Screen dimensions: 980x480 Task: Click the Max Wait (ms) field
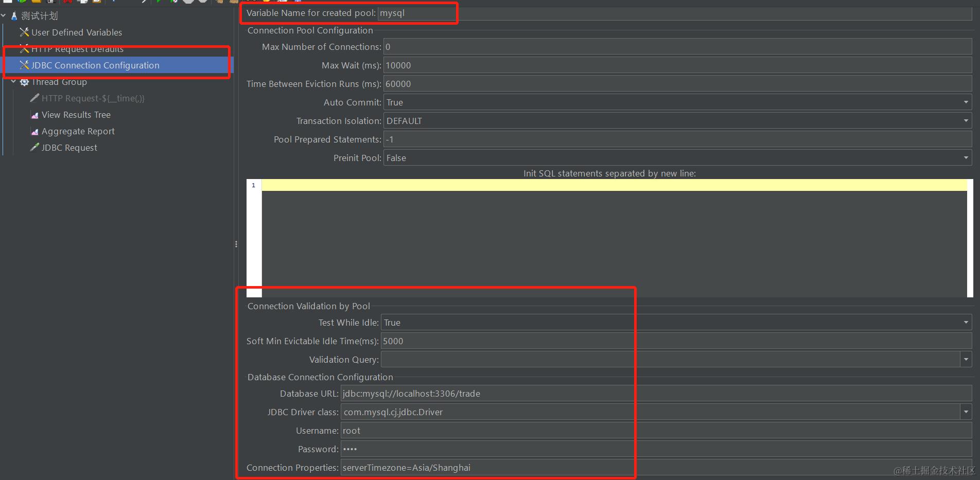point(677,65)
